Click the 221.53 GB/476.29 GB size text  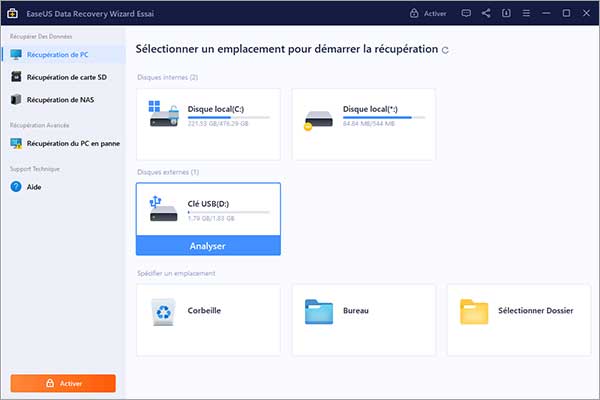pos(218,124)
